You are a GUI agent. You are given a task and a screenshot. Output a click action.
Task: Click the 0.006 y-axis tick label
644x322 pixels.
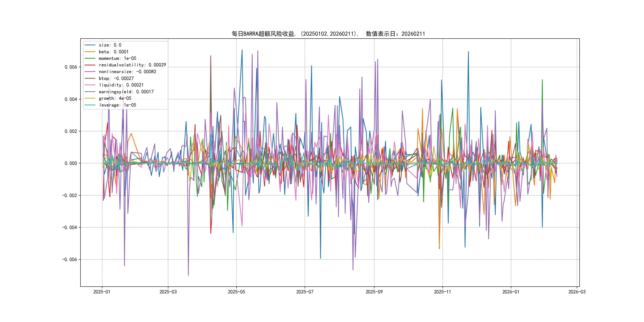(x=71, y=67)
